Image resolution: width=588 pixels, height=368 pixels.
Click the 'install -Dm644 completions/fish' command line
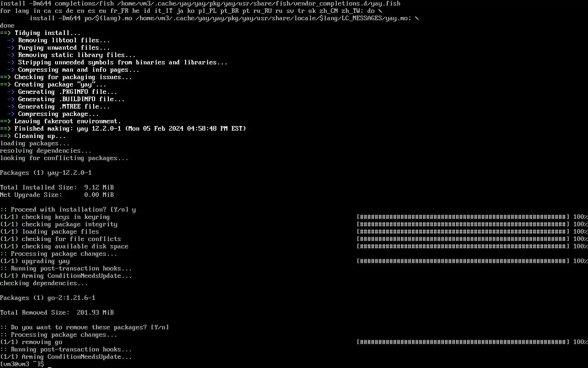(x=200, y=4)
